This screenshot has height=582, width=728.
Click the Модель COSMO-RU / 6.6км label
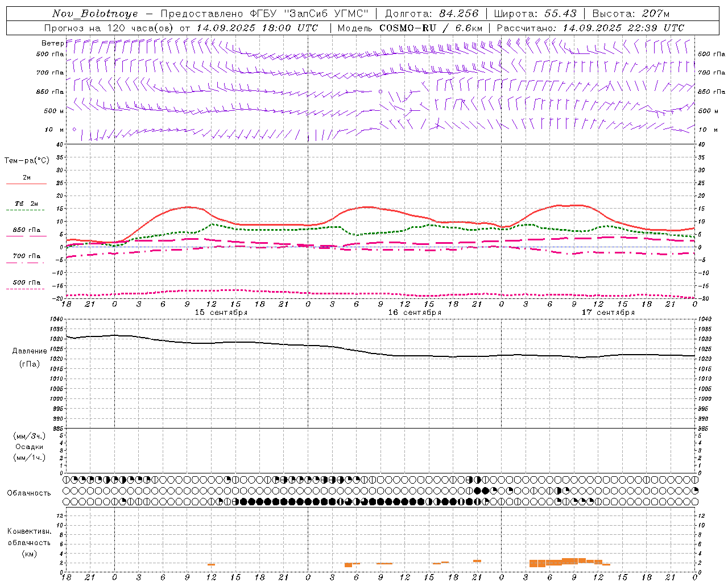click(x=410, y=28)
